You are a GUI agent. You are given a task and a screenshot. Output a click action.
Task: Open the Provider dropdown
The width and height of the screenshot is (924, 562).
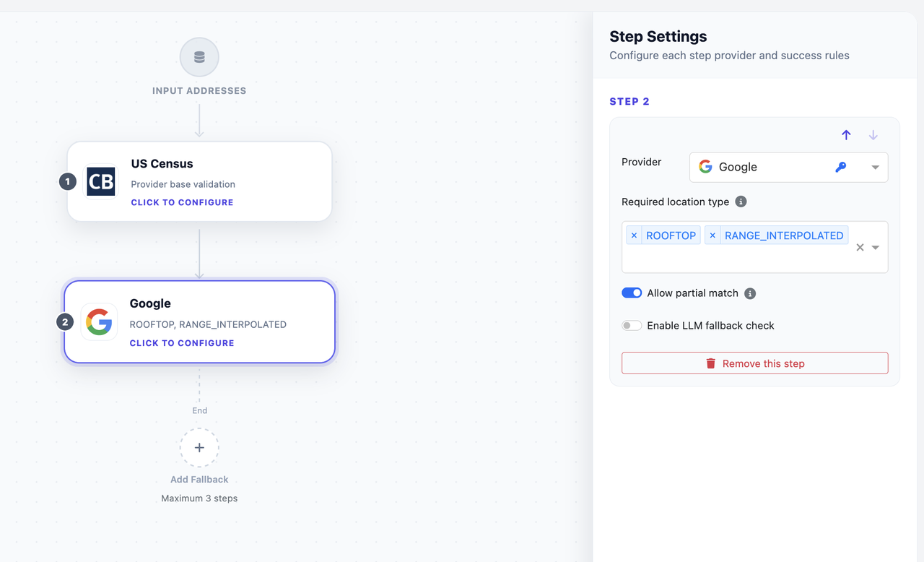tap(876, 167)
